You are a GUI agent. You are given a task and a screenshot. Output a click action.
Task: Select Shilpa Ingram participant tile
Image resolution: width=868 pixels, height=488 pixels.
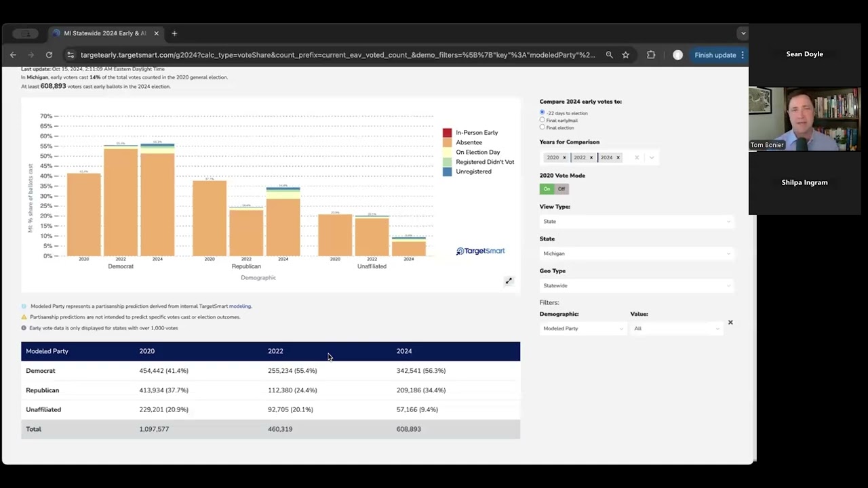point(804,182)
